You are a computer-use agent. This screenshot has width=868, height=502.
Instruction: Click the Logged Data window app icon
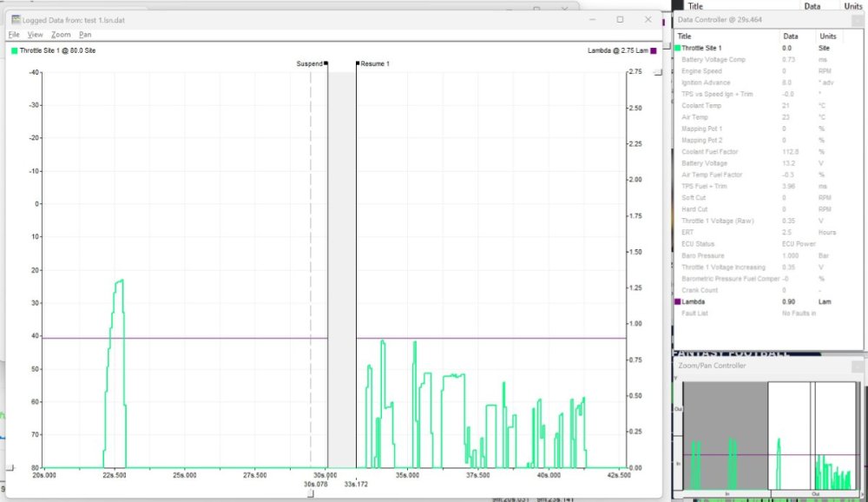coord(16,19)
